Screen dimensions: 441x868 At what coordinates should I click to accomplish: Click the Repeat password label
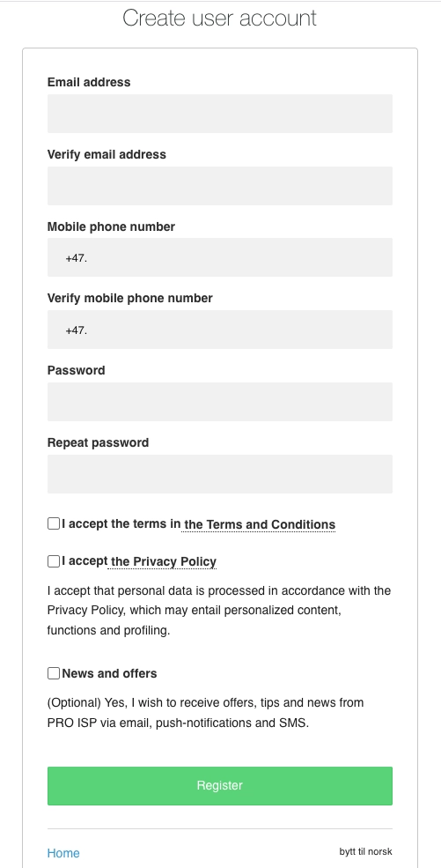(98, 443)
